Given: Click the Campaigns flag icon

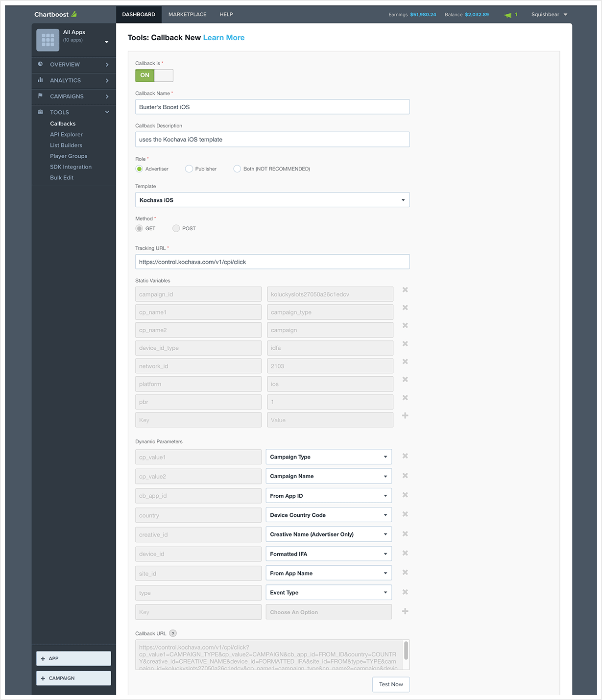Looking at the screenshot, I should point(40,96).
